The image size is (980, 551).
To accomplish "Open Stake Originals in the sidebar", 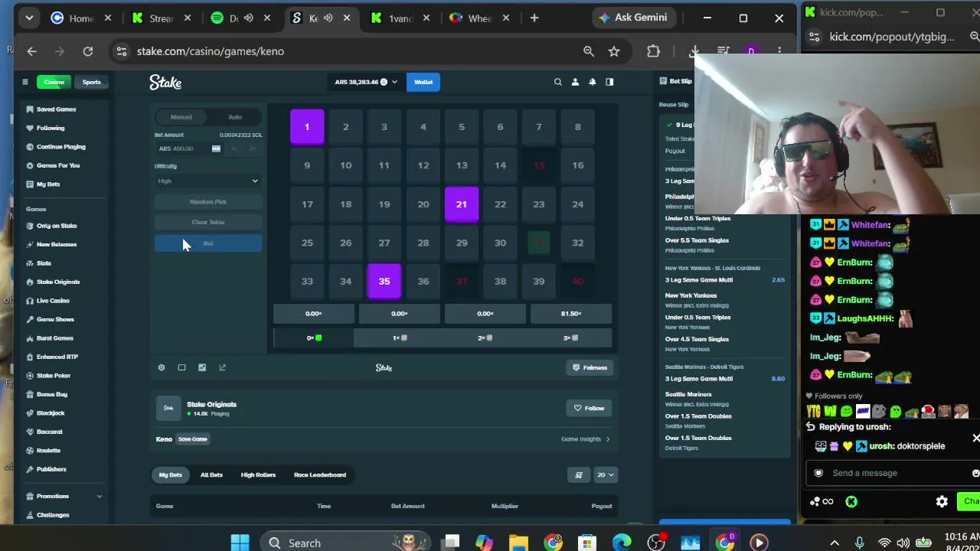I will (57, 282).
